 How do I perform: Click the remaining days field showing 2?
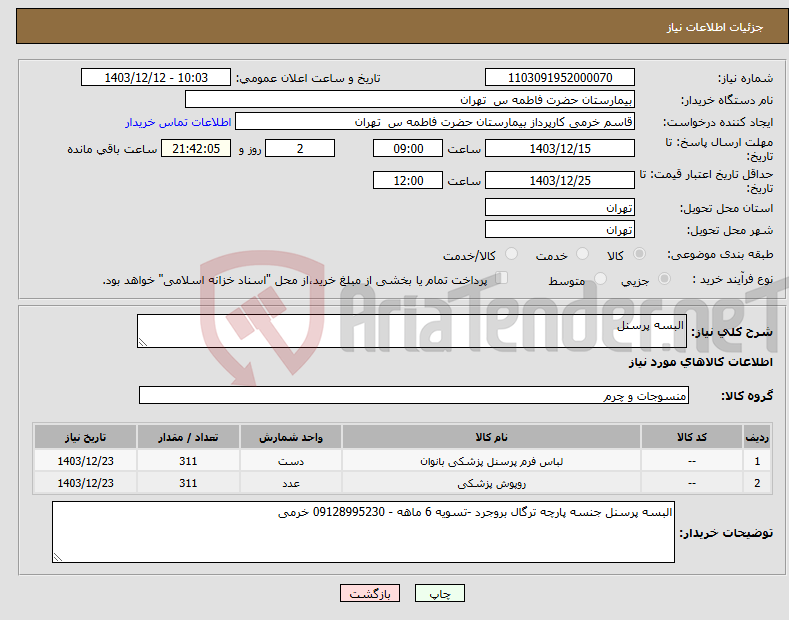[x=300, y=148]
